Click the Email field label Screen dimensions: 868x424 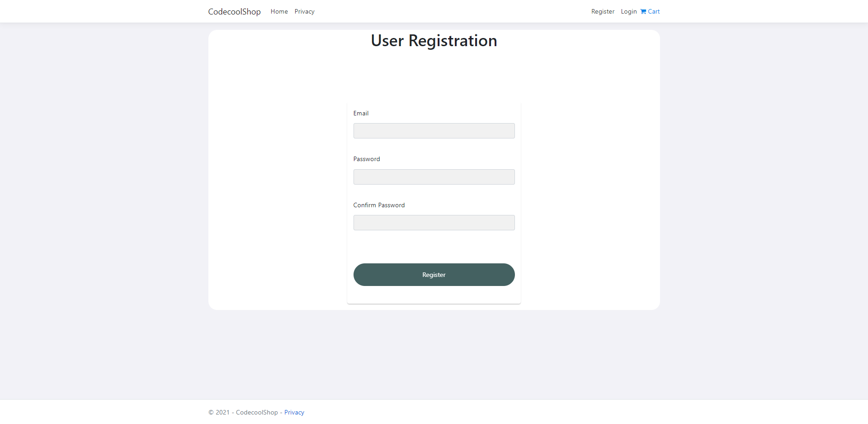coord(361,113)
